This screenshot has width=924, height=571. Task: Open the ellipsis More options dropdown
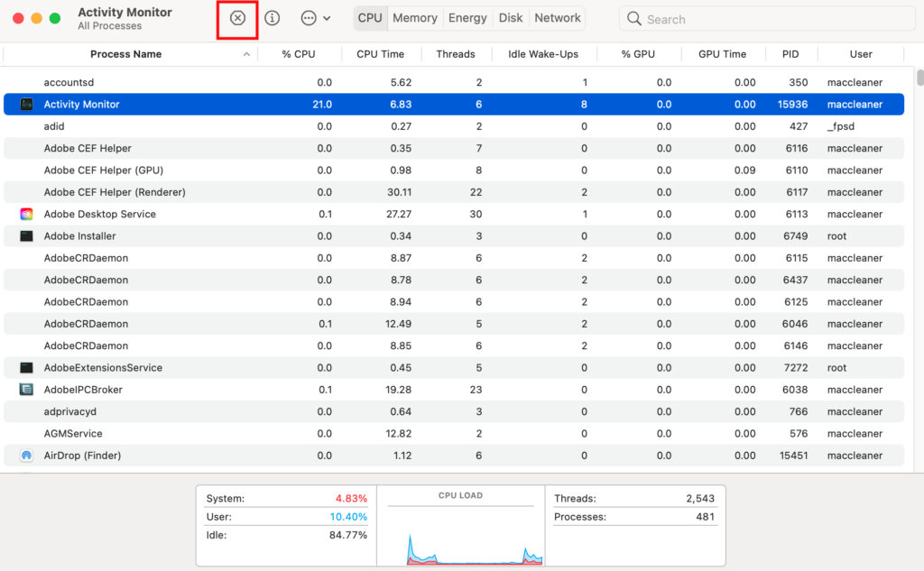pyautogui.click(x=315, y=18)
